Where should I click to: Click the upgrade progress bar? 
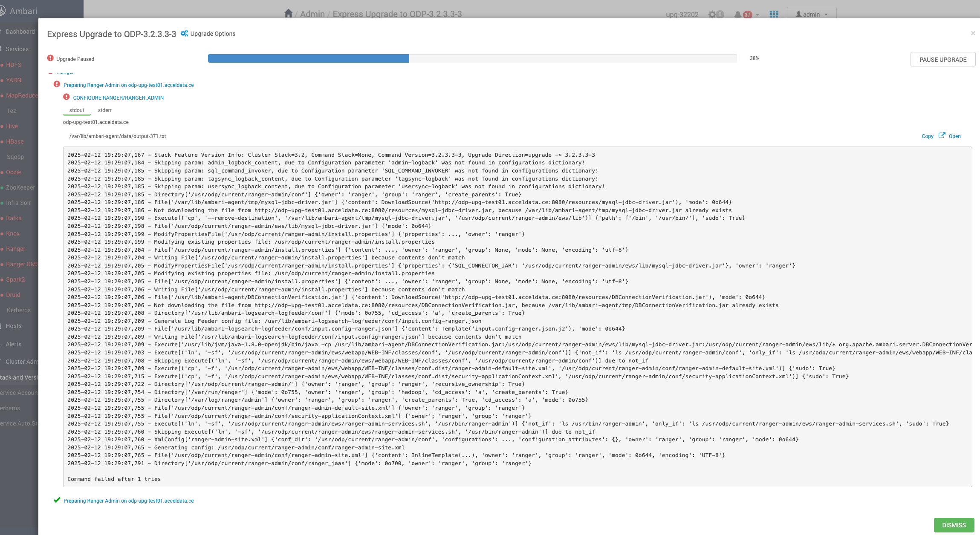[x=472, y=58]
